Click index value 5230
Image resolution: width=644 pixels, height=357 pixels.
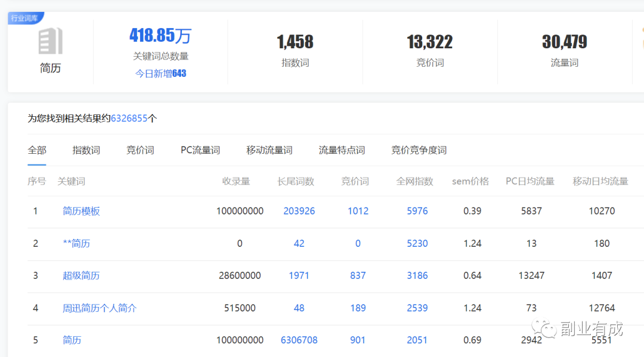point(417,243)
